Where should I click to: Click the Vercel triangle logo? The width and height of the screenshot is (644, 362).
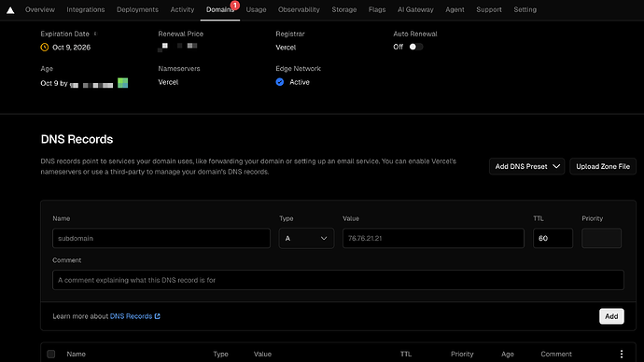pyautogui.click(x=10, y=10)
